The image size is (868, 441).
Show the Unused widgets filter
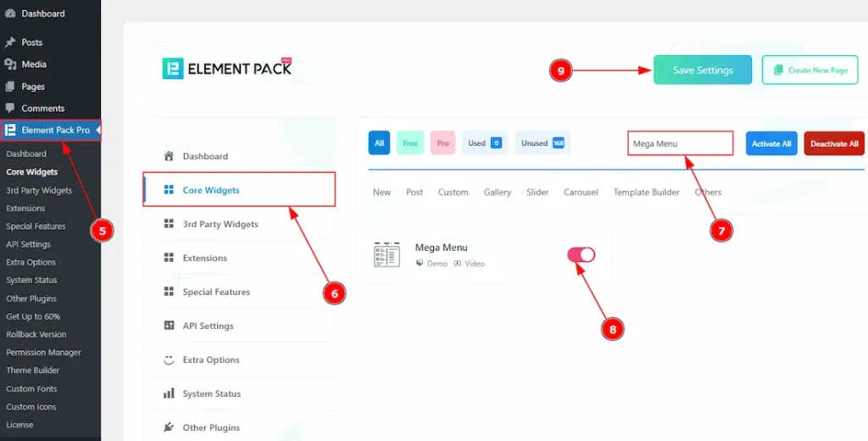tap(542, 143)
